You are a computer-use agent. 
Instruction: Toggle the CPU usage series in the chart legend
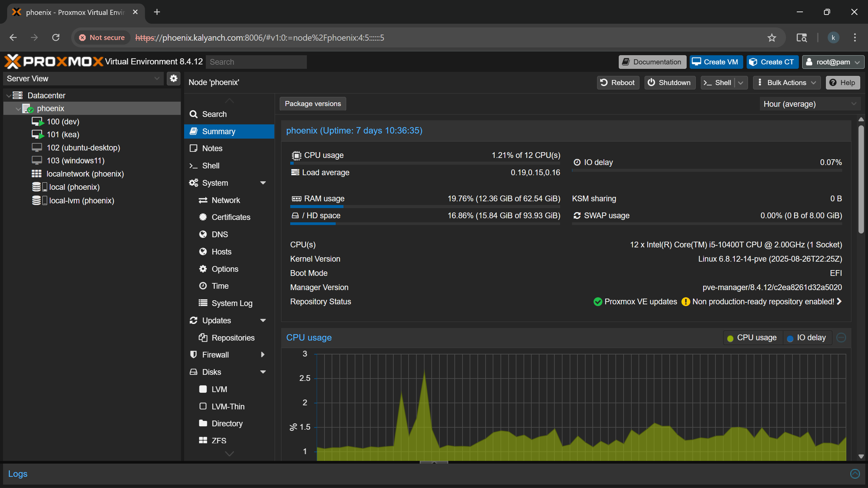click(752, 338)
